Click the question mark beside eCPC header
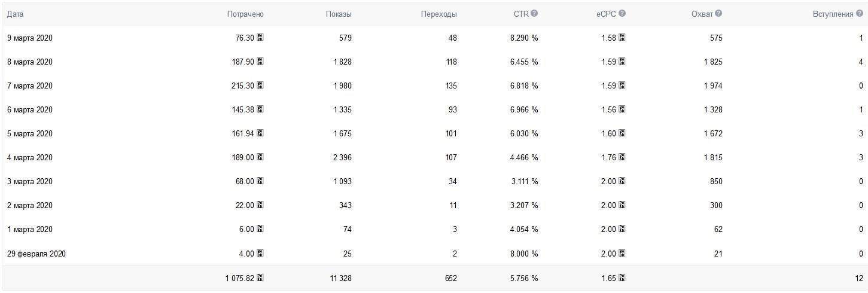Screen dimensions: 868x293 pos(622,14)
